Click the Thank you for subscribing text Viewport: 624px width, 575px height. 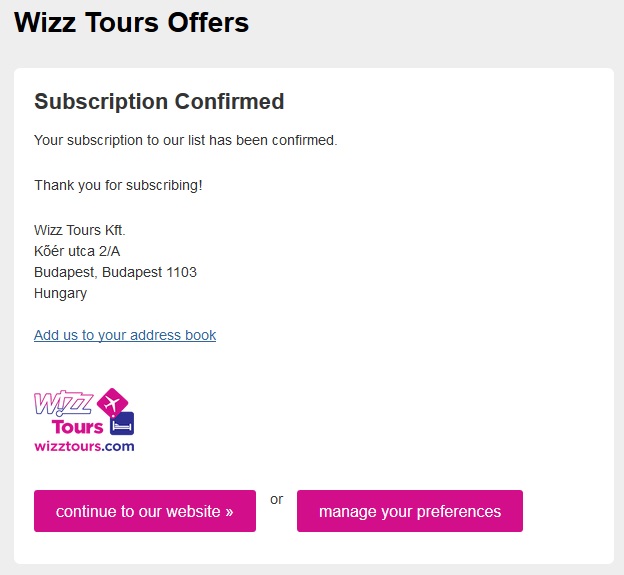click(118, 185)
